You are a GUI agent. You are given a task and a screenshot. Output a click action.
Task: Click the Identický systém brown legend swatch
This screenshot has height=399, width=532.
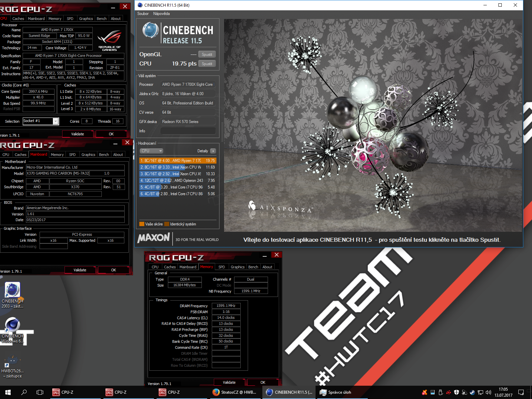coord(167,224)
